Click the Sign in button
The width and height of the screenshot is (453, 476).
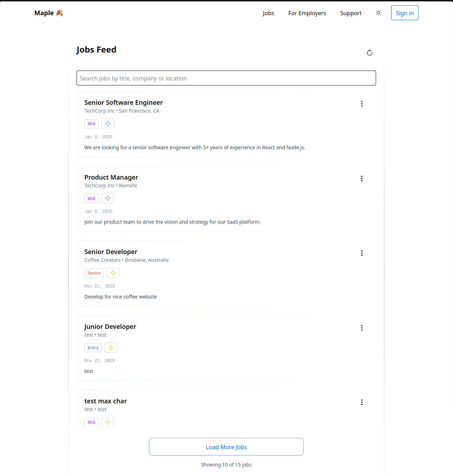405,13
